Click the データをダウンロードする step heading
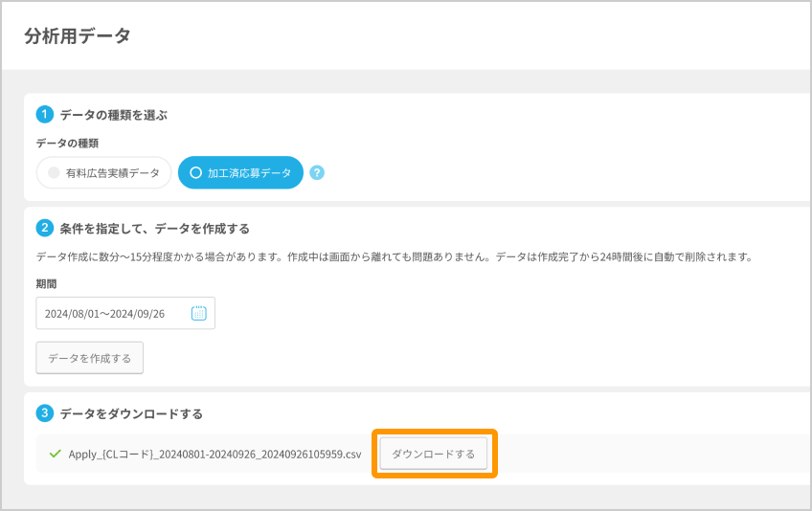This screenshot has height=511, width=812. pos(131,413)
